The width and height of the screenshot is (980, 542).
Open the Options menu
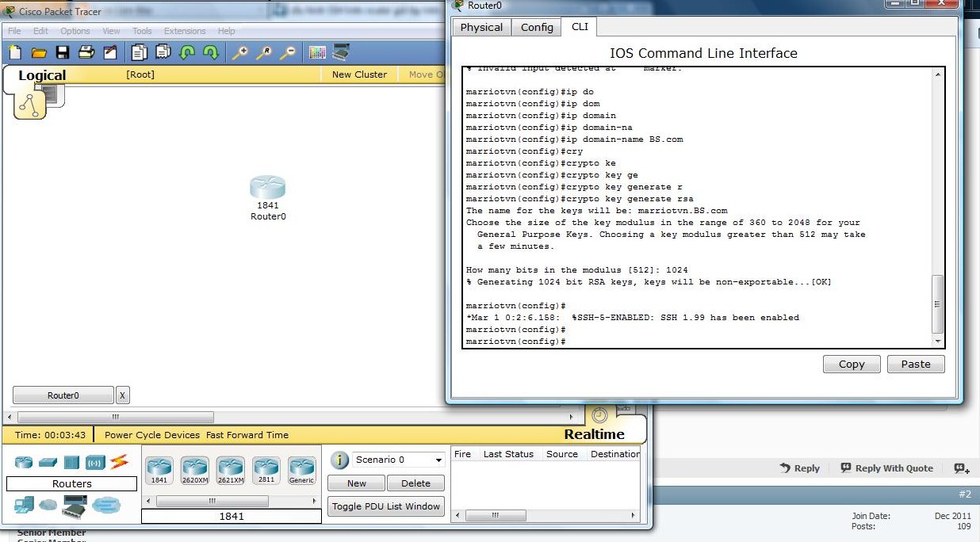click(x=75, y=31)
